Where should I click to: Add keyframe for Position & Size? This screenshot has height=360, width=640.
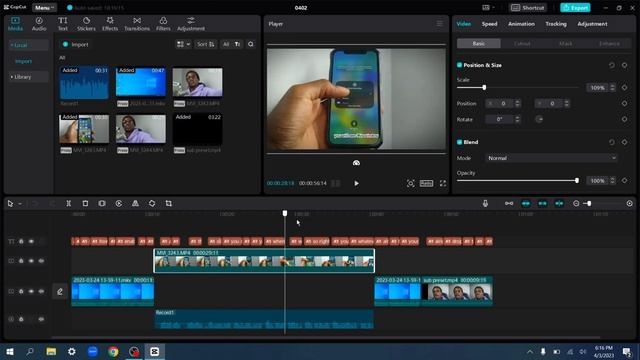coord(624,65)
